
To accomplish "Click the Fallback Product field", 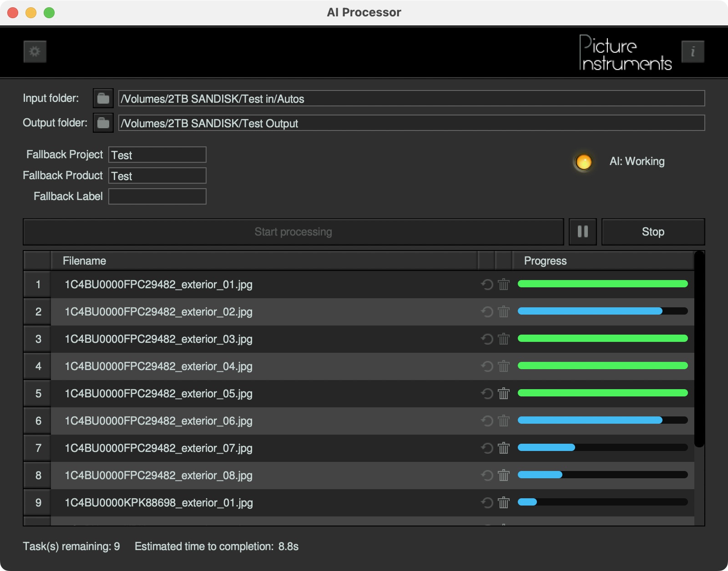I will (157, 176).
